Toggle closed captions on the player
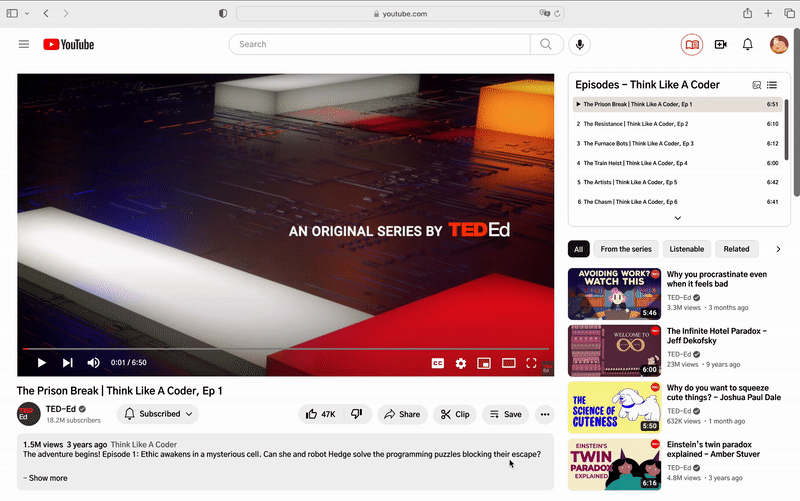800x501 pixels. (x=437, y=363)
